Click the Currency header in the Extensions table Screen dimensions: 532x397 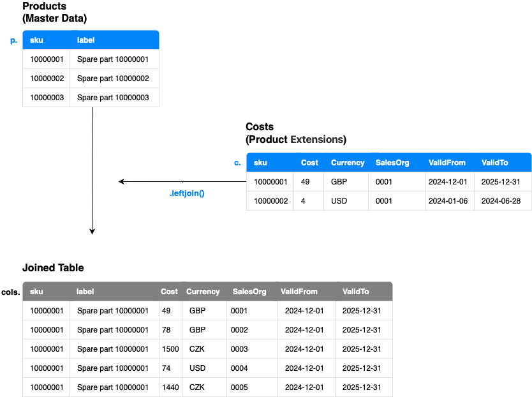point(348,163)
